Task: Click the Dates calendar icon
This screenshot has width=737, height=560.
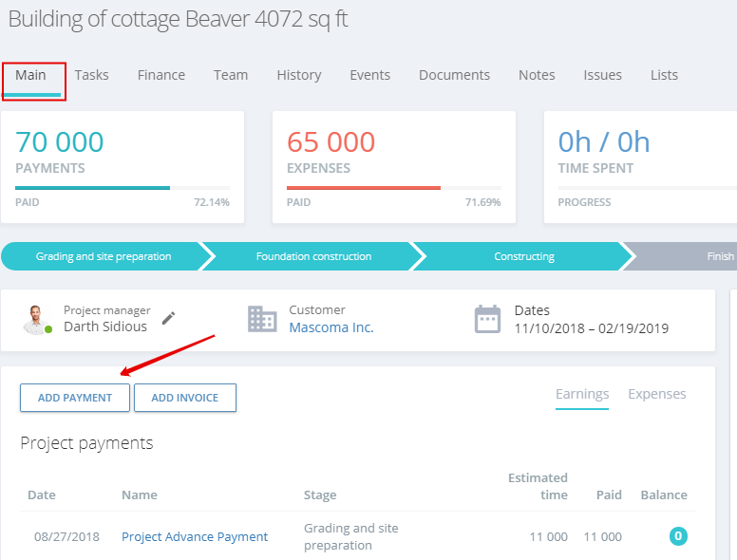Action: pos(487,319)
